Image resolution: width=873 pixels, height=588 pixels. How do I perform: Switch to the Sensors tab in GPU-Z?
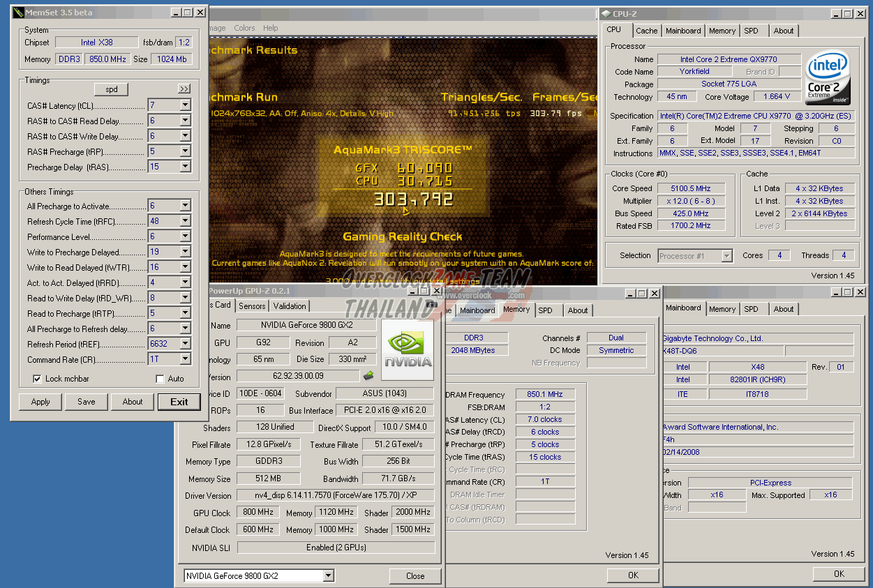coord(252,306)
